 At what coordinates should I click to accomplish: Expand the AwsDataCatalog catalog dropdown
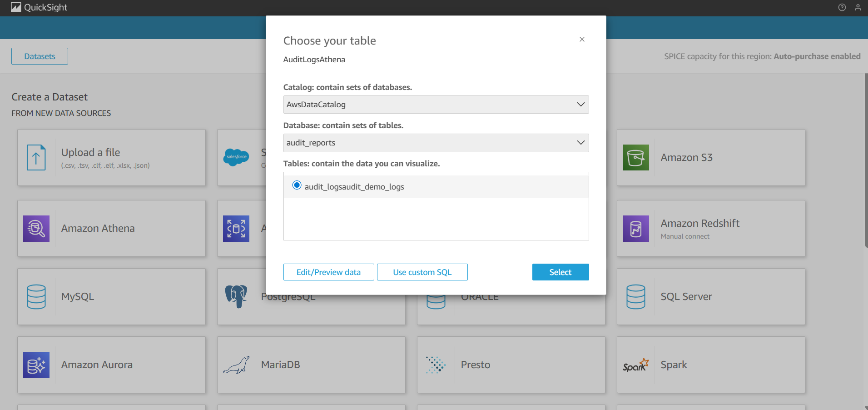(x=436, y=105)
